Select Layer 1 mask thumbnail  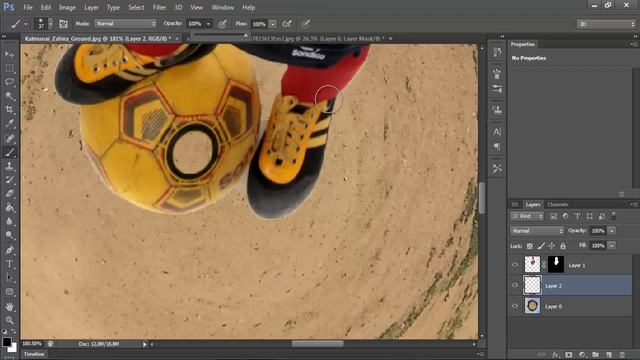(556, 264)
